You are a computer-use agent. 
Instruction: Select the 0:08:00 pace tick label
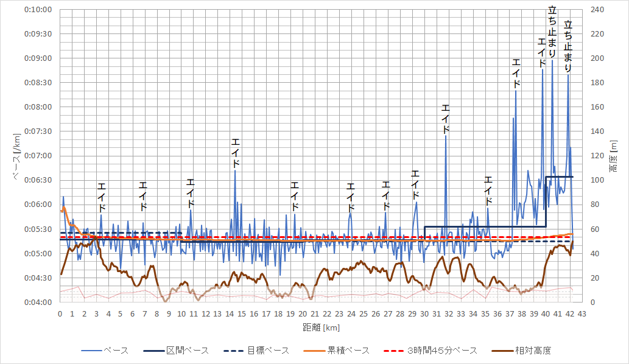38,107
